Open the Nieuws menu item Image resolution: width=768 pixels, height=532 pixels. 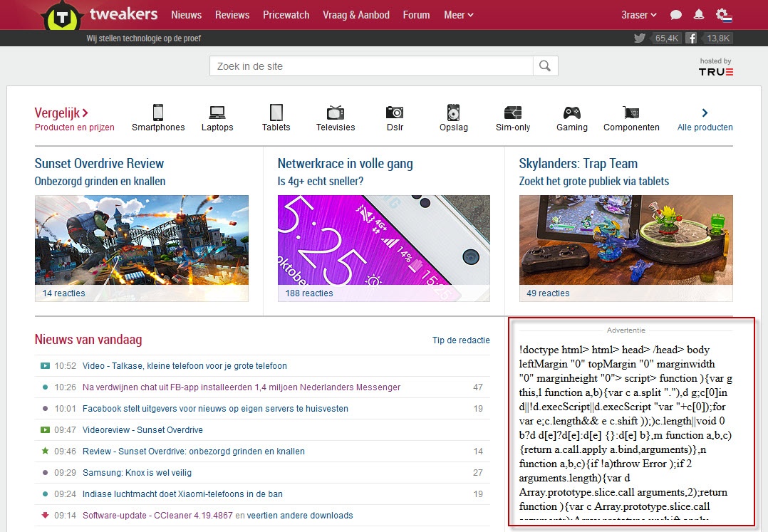coord(186,15)
